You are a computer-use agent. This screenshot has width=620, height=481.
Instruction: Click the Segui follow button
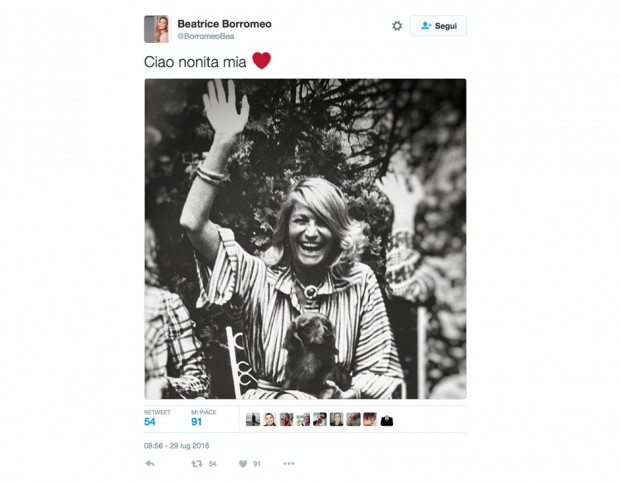(x=438, y=26)
